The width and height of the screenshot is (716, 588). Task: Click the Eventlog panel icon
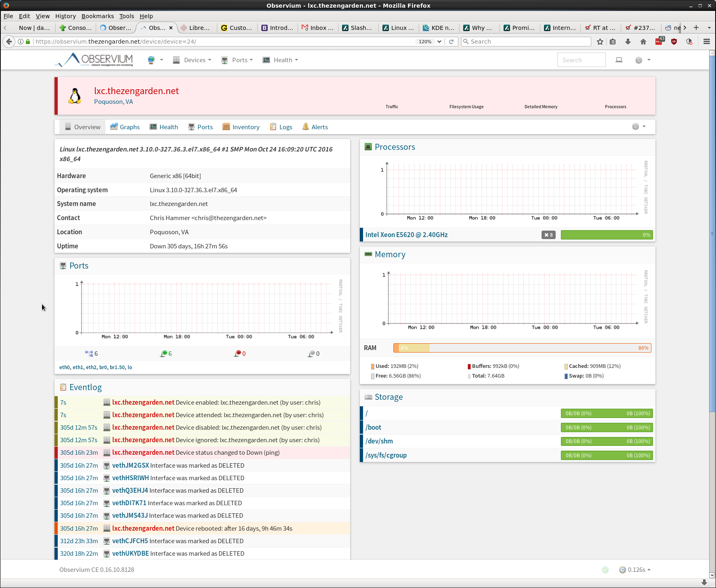(x=63, y=387)
